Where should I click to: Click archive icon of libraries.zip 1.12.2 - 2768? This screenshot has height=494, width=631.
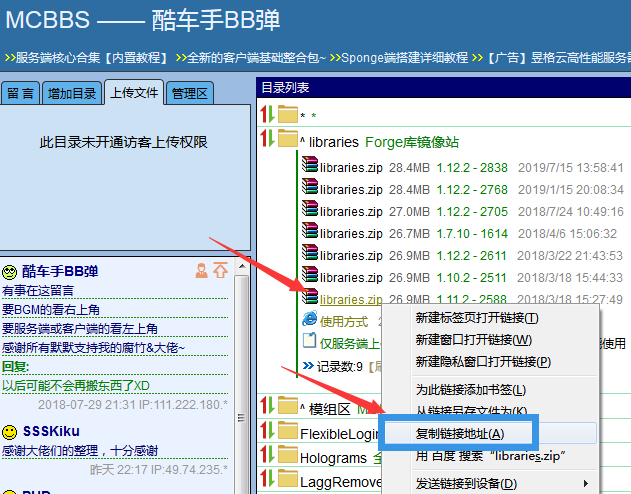[x=310, y=187]
